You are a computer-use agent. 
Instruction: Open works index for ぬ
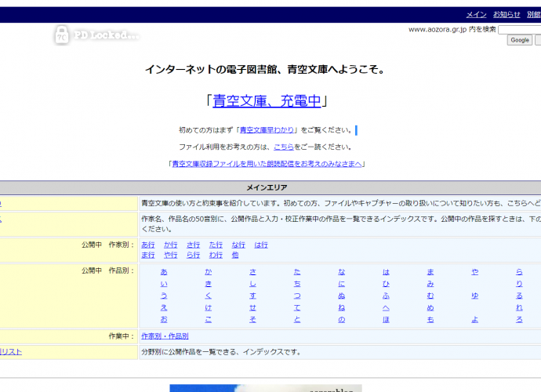pos(342,296)
